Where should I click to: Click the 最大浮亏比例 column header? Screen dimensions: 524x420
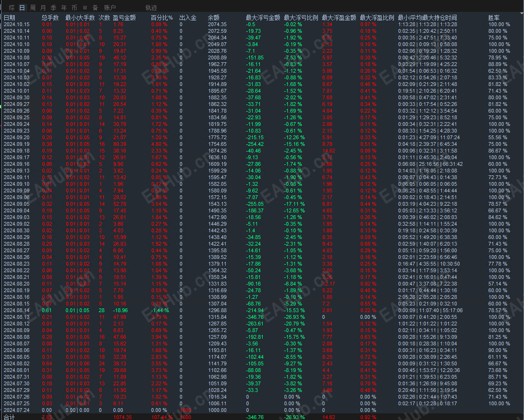[301, 18]
